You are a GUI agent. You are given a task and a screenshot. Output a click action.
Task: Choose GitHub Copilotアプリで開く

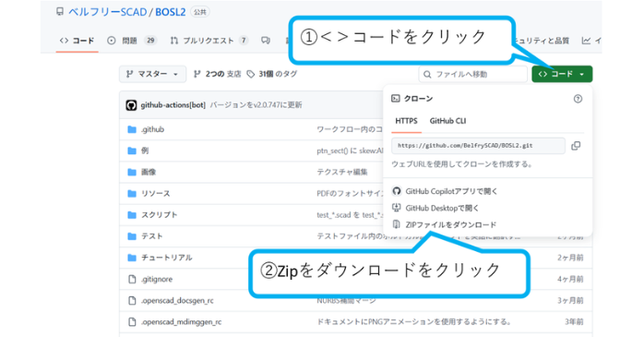click(451, 191)
